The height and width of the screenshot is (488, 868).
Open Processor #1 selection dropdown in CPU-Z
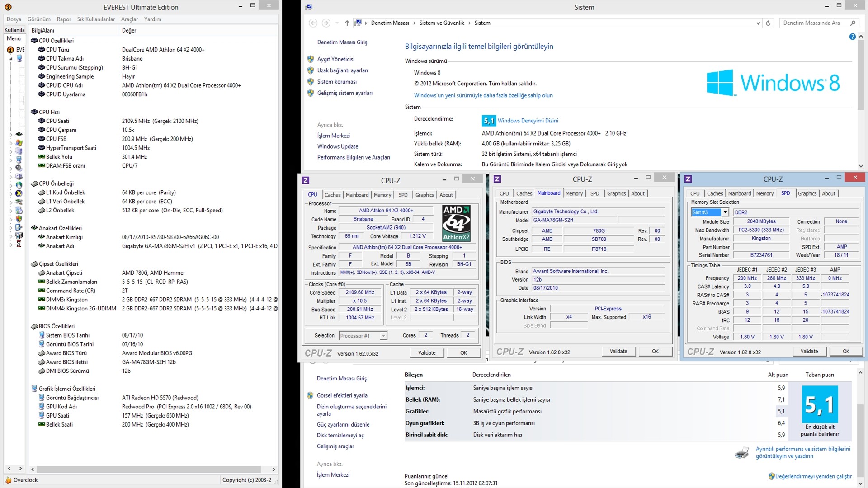coord(383,336)
